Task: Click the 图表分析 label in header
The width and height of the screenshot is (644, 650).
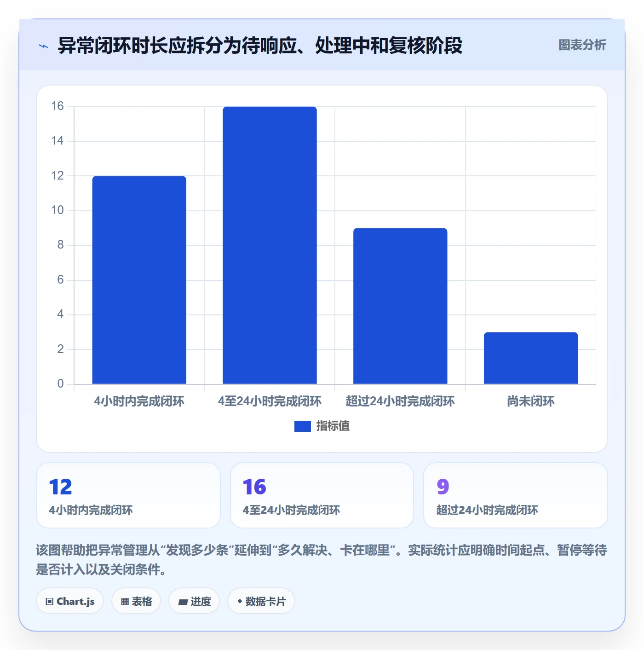Action: pyautogui.click(x=582, y=45)
